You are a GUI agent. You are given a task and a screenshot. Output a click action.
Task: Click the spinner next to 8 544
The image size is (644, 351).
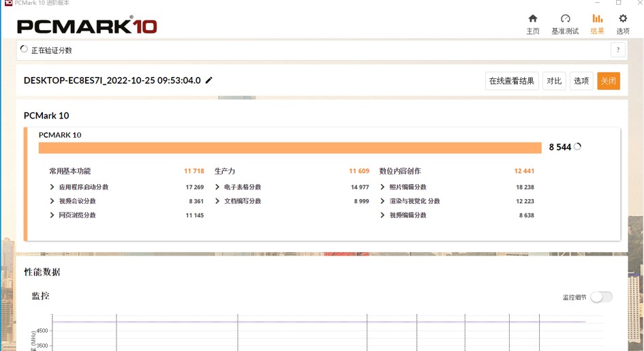(577, 147)
